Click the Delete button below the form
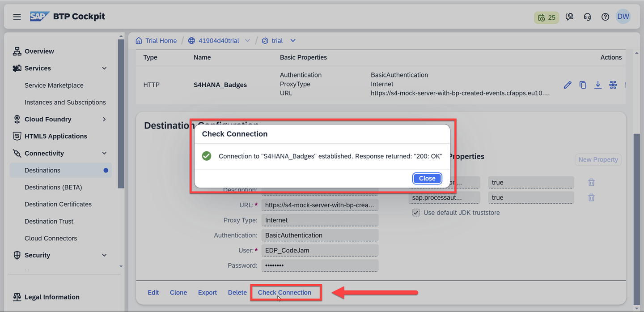This screenshot has height=312, width=644. 237,292
